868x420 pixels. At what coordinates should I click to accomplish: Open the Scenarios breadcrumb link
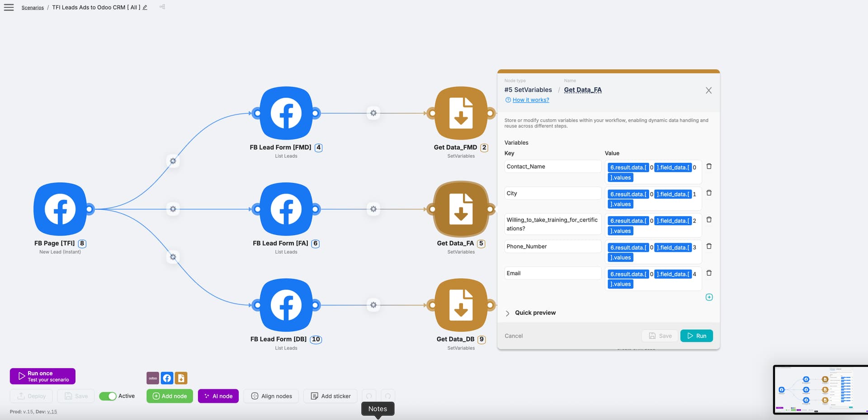click(x=33, y=8)
